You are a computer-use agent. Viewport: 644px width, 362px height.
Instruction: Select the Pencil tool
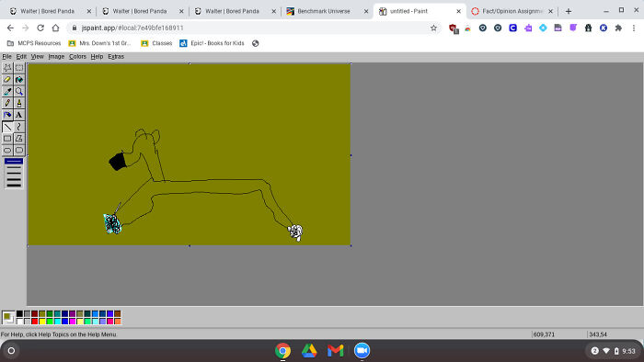[7, 103]
